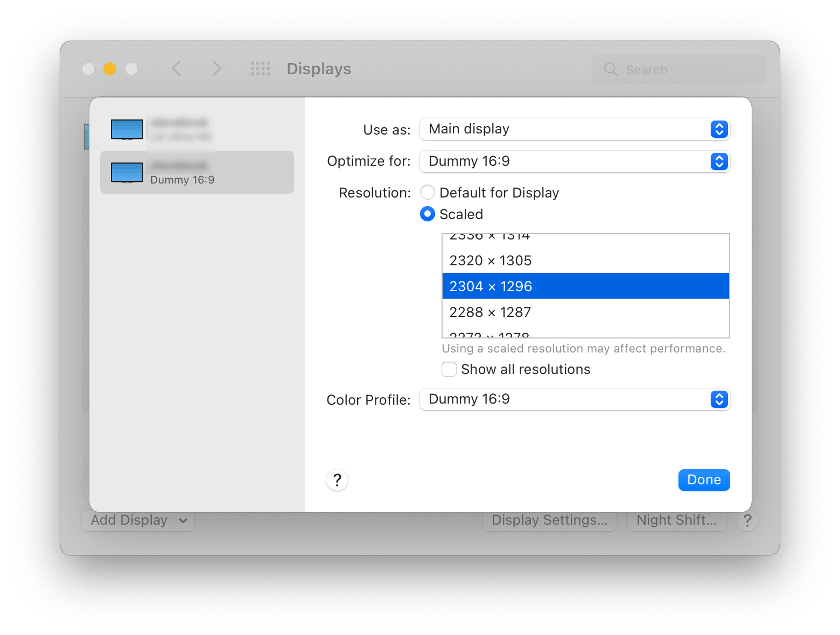
Task: Choose resolution 2288 × 1287
Action: point(586,312)
